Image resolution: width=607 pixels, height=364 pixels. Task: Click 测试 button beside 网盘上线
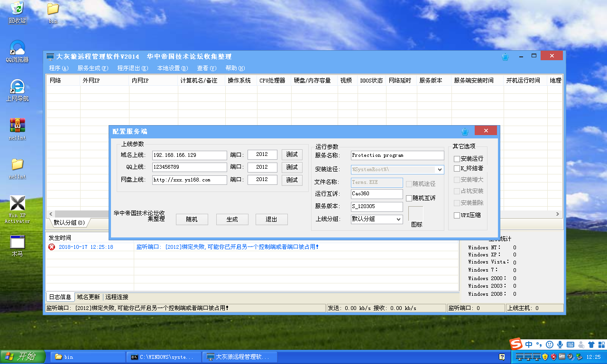click(292, 180)
